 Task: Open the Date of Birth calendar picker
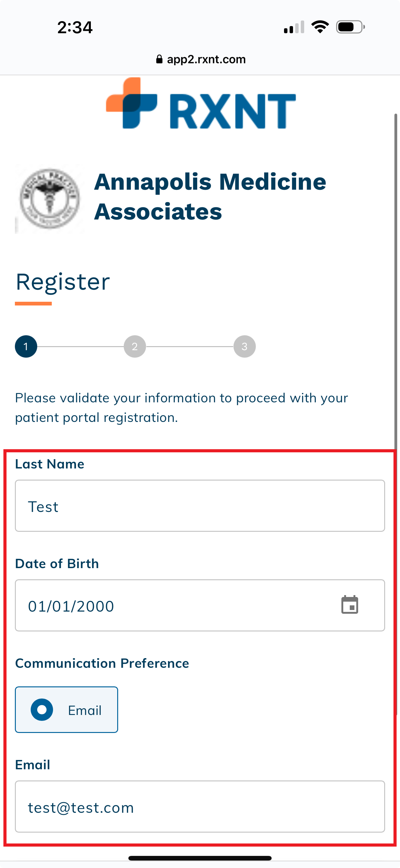coord(349,605)
